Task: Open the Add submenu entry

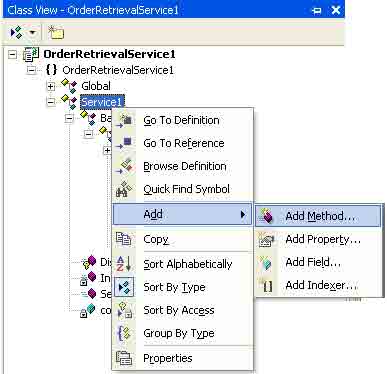Action: (183, 214)
